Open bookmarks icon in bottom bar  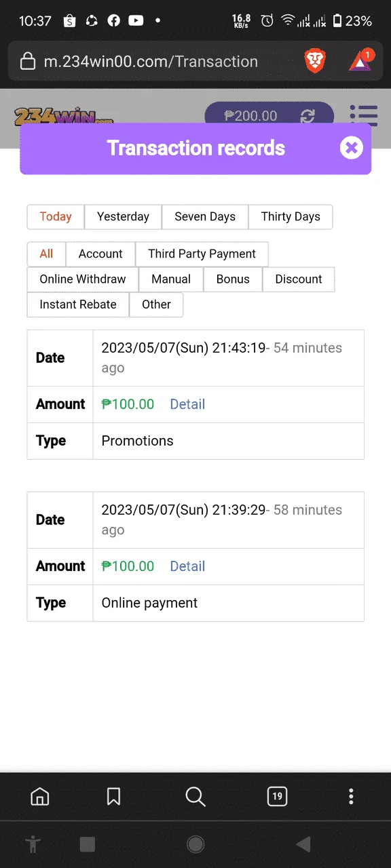click(x=114, y=796)
